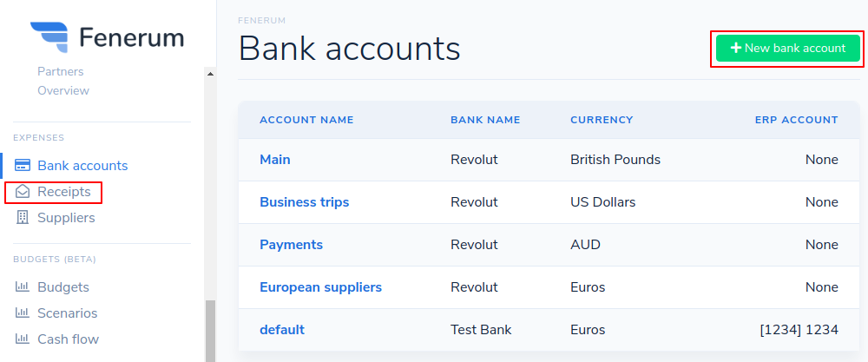This screenshot has width=868, height=362.
Task: Click the Suppliers building icon
Action: point(23,218)
